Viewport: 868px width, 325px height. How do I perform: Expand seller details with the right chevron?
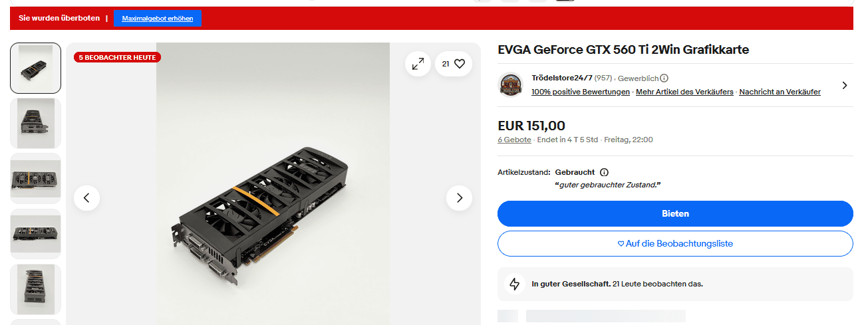(845, 85)
